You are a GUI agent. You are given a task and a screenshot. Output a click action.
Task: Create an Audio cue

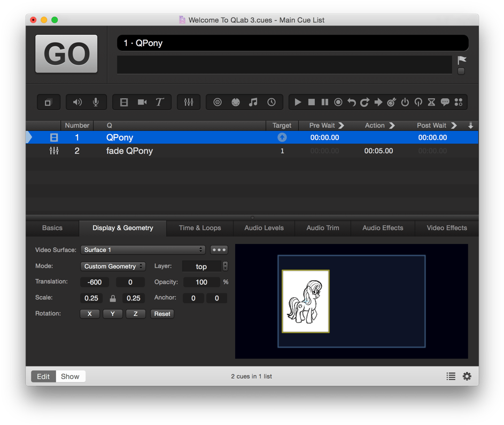(77, 102)
